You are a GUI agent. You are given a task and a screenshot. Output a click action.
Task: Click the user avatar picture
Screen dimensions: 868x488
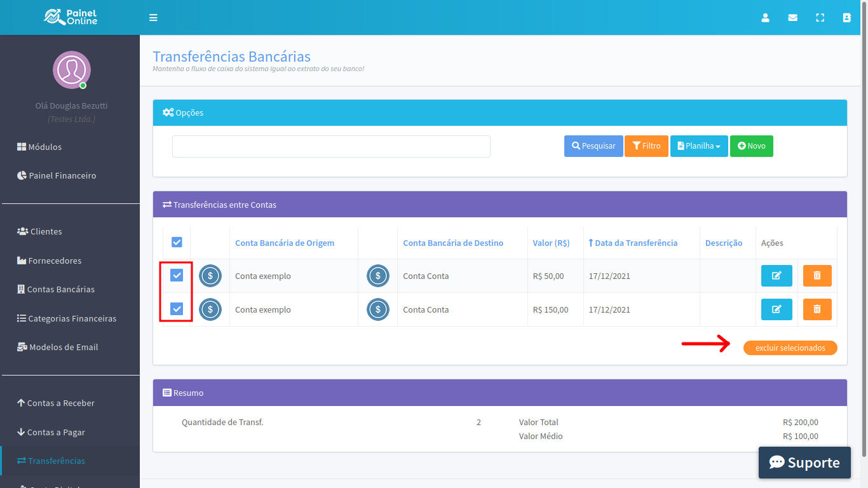[x=71, y=70]
